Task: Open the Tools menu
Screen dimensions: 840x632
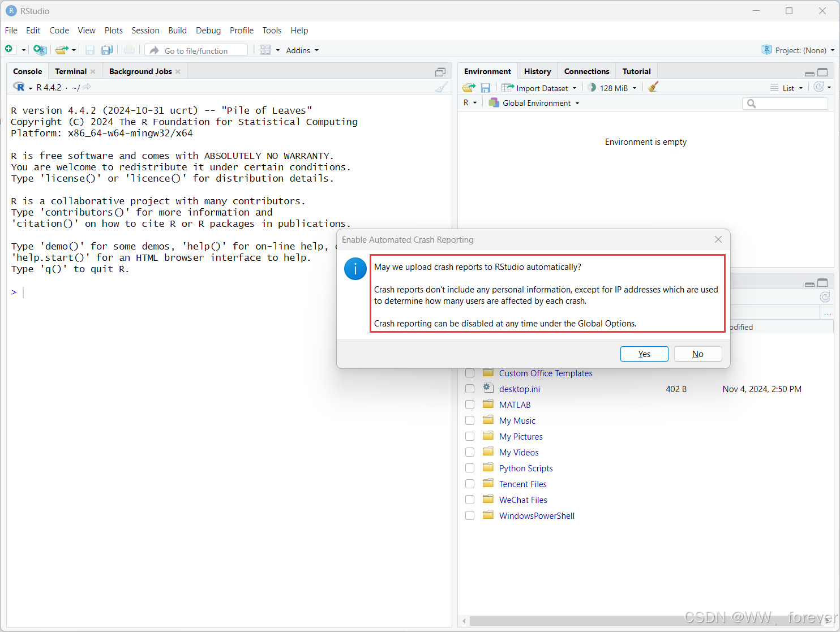Action: pyautogui.click(x=272, y=31)
